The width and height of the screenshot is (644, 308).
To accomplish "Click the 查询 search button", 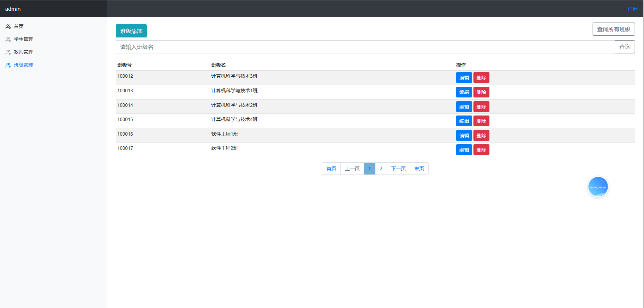I will point(625,47).
